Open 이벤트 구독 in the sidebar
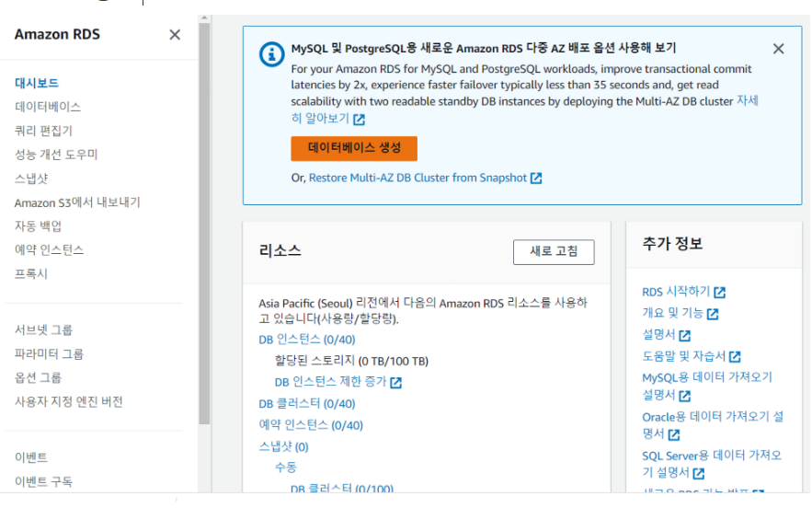 pyautogui.click(x=43, y=481)
